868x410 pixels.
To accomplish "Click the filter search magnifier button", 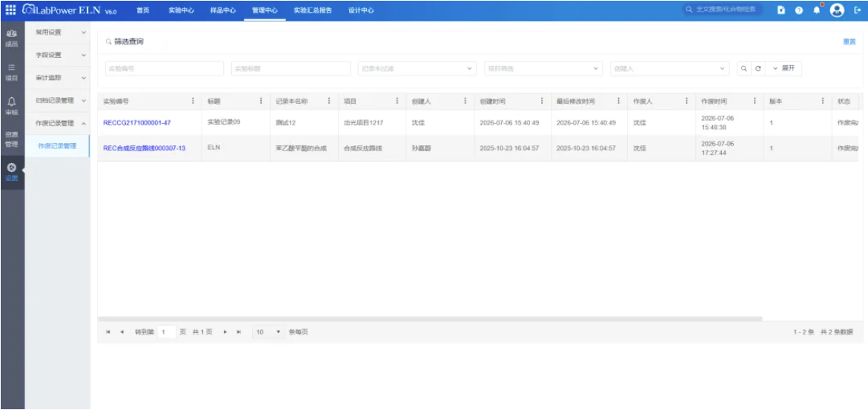I will [x=744, y=69].
